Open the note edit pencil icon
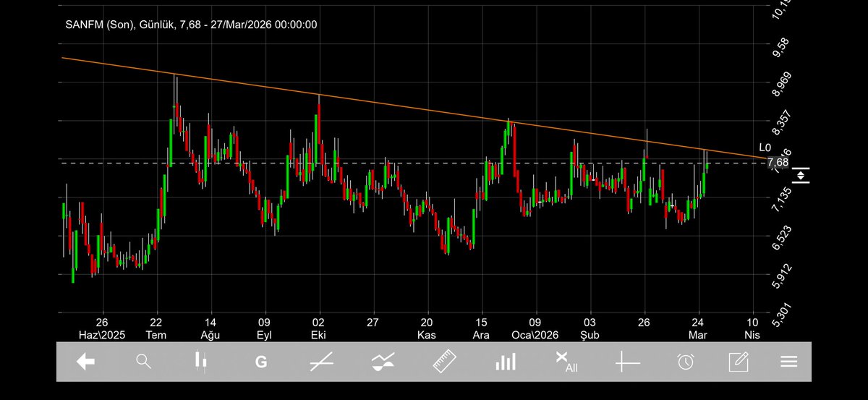 [739, 362]
